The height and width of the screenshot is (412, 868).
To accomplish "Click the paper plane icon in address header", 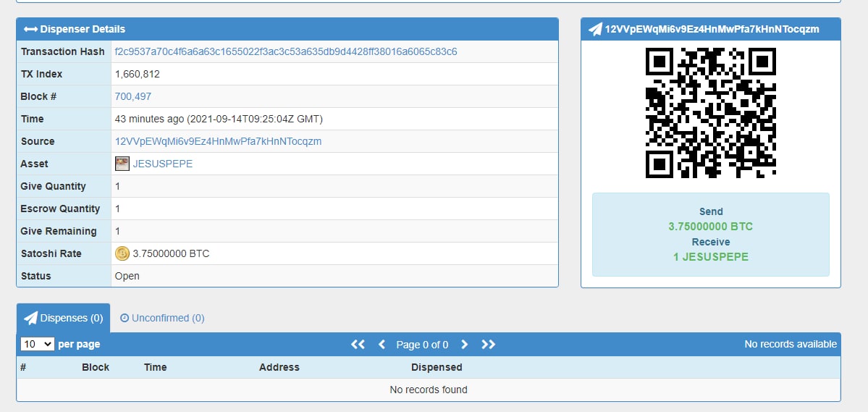I will (x=595, y=30).
